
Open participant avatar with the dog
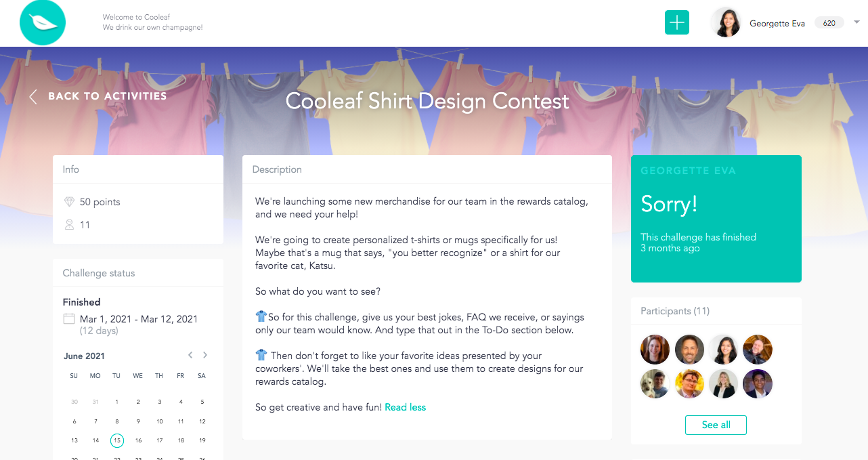point(655,384)
